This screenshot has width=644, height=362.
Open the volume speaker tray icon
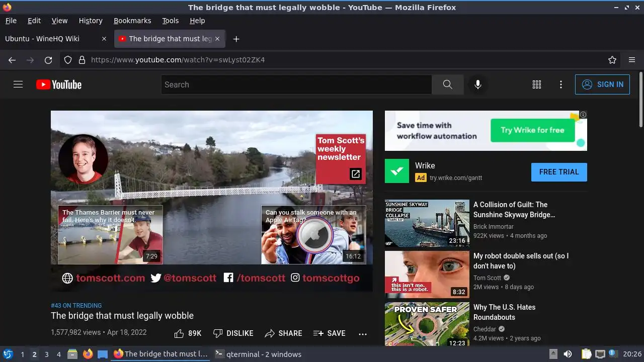(568, 354)
